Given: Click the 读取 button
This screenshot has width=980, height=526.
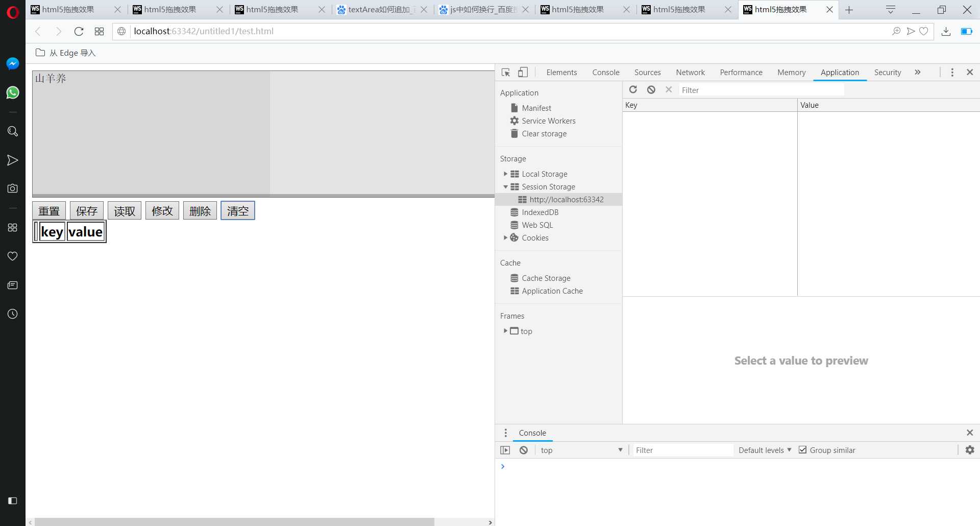Looking at the screenshot, I should point(125,210).
